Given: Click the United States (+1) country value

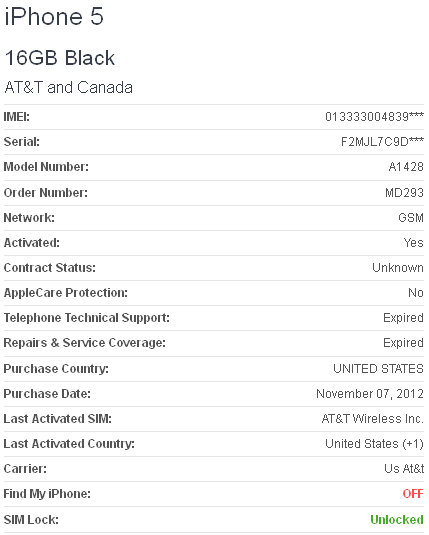Looking at the screenshot, I should pos(374,444).
